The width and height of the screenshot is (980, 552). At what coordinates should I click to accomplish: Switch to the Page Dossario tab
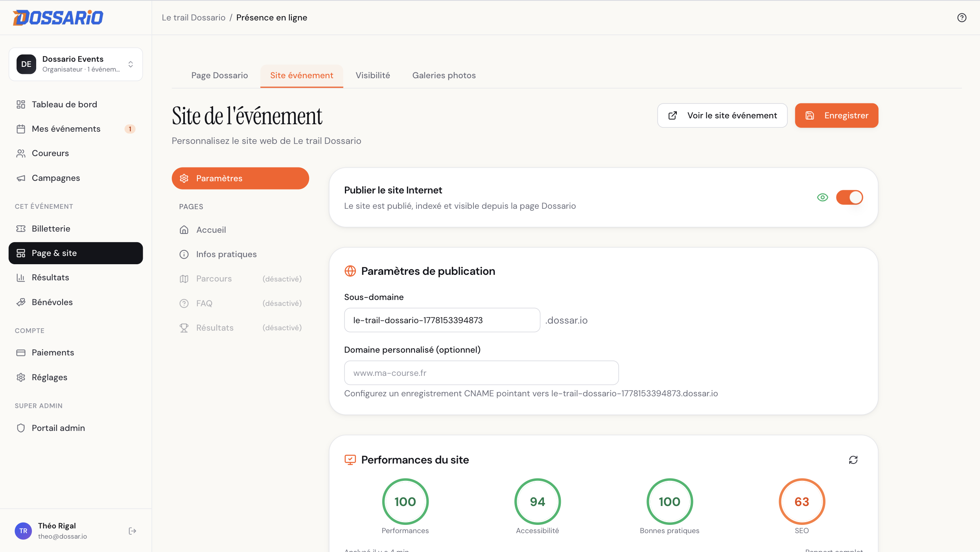click(219, 75)
